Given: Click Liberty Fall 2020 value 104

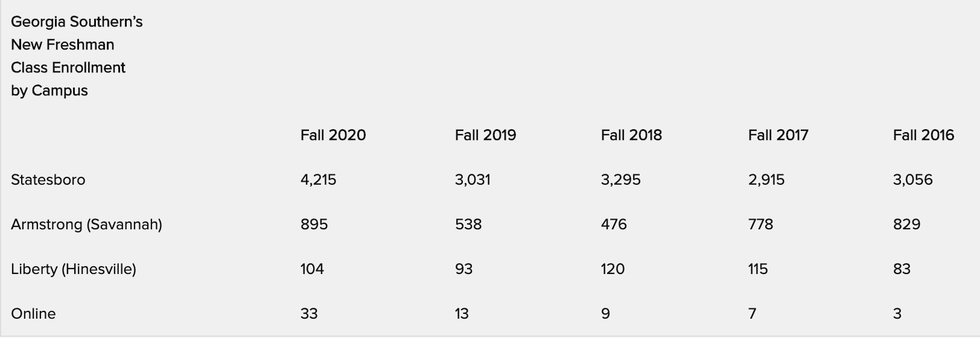Looking at the screenshot, I should coord(312,269).
